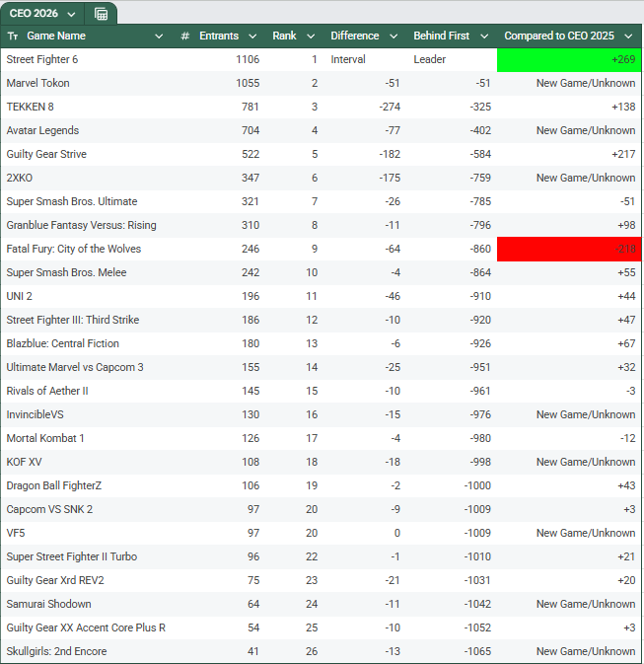Click the +138 value in TEKKEN 8 row
Viewport: 644px width, 664px height.
coord(623,107)
